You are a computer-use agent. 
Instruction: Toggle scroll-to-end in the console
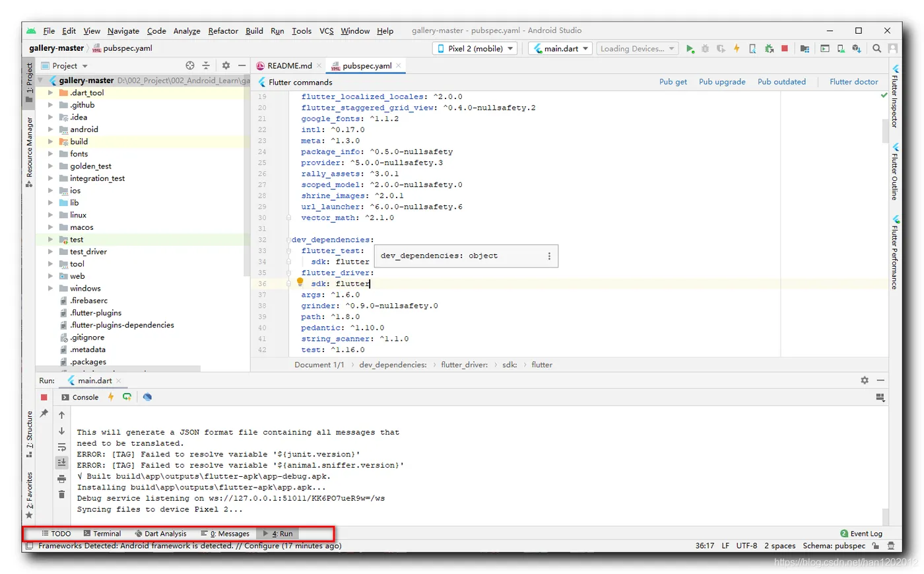click(x=62, y=462)
